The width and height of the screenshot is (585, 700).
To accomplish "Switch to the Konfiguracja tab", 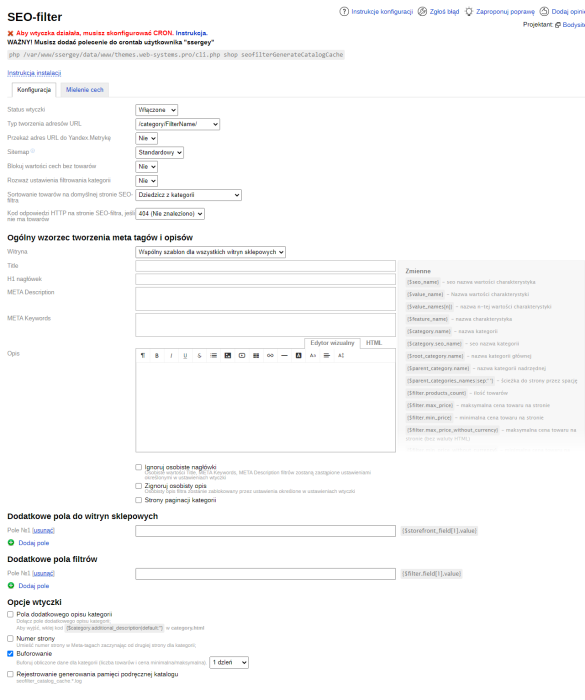I will 34,90.
